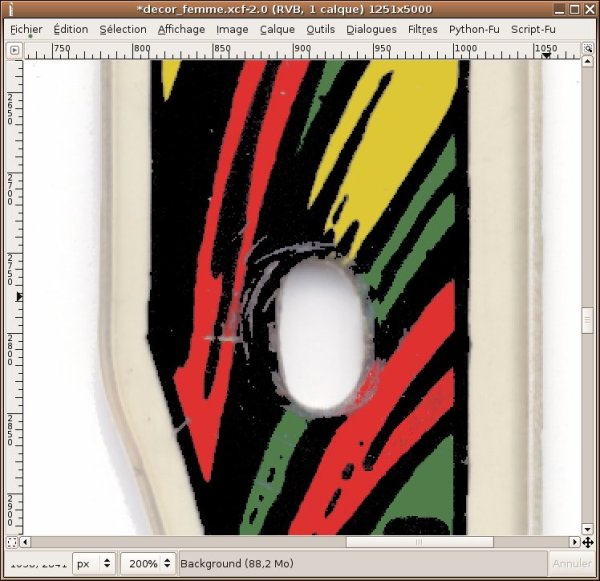Screen dimensions: 600x581
Task: Open the Filtres menu
Action: click(422, 29)
